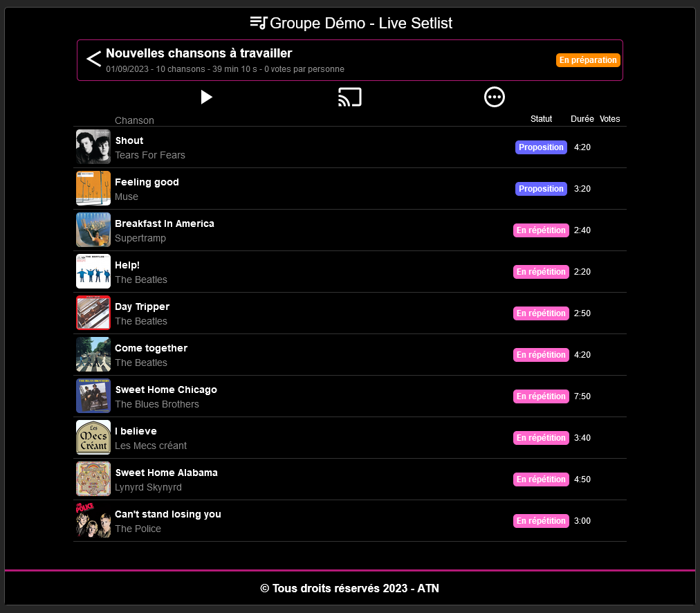Viewport: 700px width, 613px height.
Task: Click the Durée column header
Action: click(x=582, y=119)
